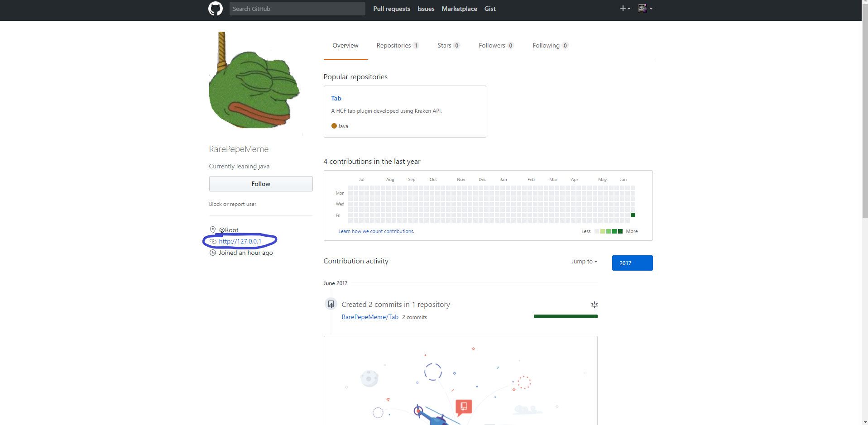
Task: Open the Tab repository link
Action: 336,98
